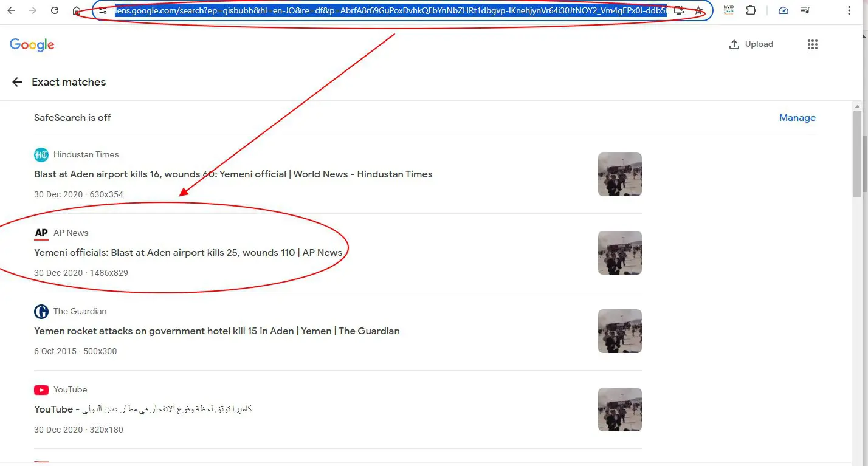Click the AP News logo icon

click(41, 233)
